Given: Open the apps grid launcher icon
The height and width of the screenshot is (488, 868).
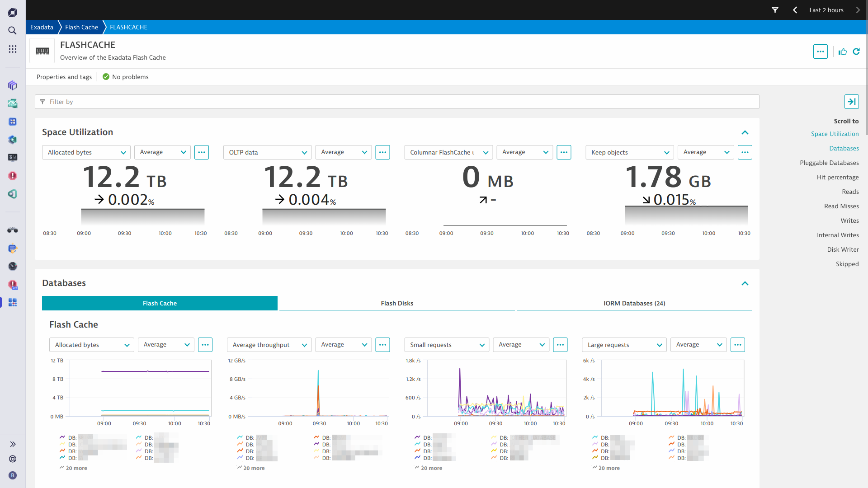Looking at the screenshot, I should [x=13, y=49].
